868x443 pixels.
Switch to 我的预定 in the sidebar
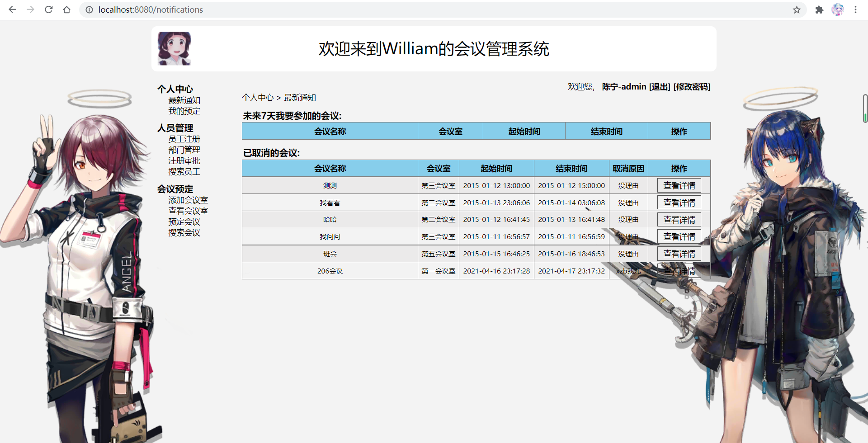(x=184, y=111)
